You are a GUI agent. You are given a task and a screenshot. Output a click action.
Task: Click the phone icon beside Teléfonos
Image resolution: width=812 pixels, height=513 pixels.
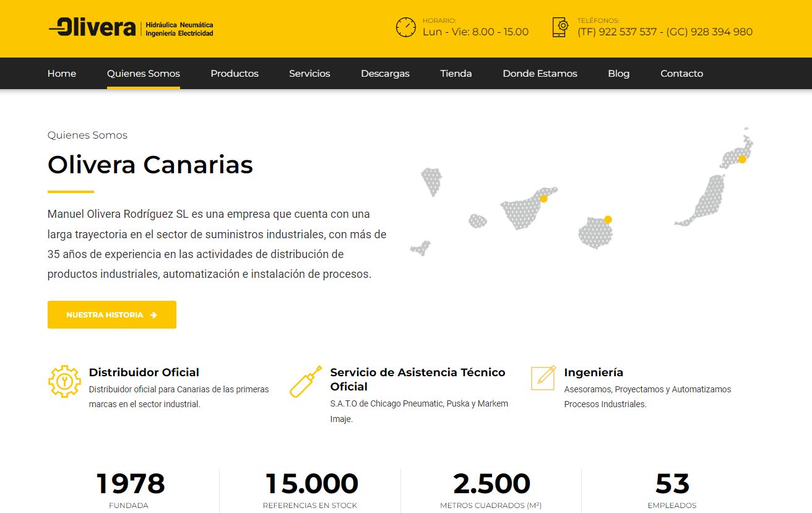point(560,27)
